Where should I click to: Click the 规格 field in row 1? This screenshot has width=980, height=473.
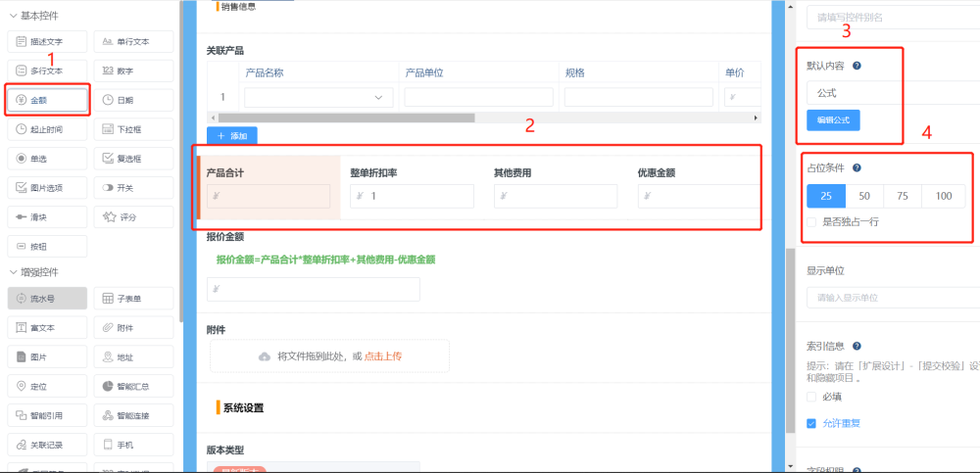click(639, 98)
